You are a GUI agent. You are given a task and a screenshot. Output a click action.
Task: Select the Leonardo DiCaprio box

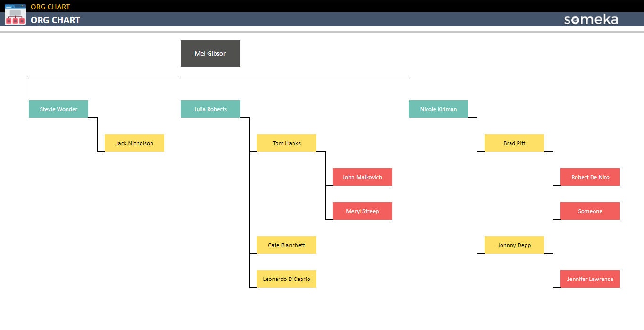(286, 279)
